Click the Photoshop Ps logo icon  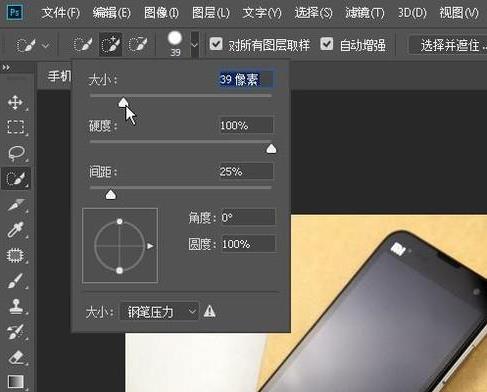(x=15, y=13)
